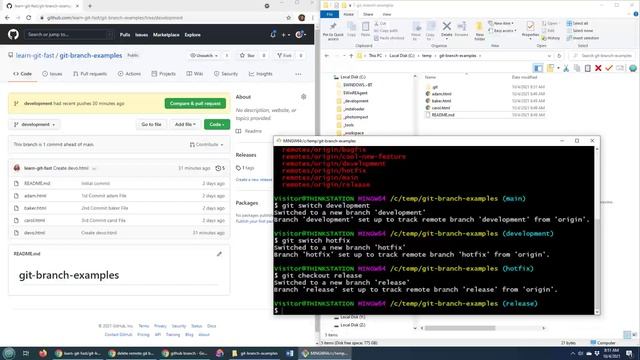Open the development branch selector

[x=34, y=124]
